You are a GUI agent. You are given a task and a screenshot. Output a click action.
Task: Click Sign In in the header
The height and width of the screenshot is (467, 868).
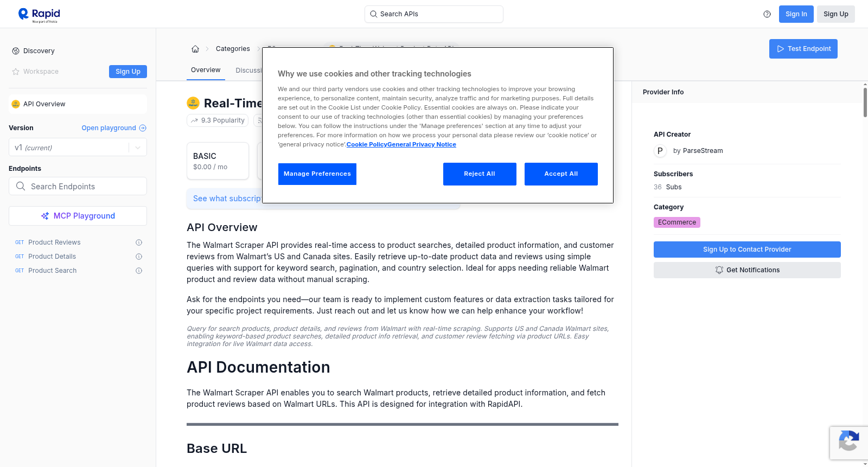(796, 14)
